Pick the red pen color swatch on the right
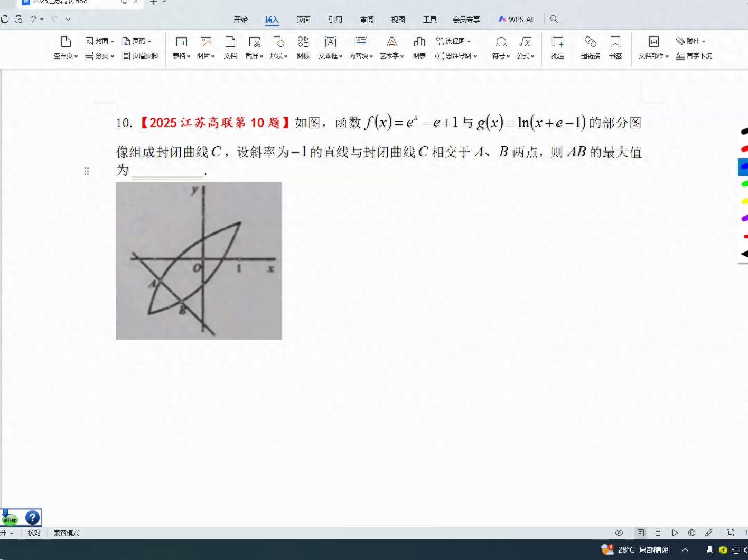The width and height of the screenshot is (748, 560). pyautogui.click(x=744, y=149)
